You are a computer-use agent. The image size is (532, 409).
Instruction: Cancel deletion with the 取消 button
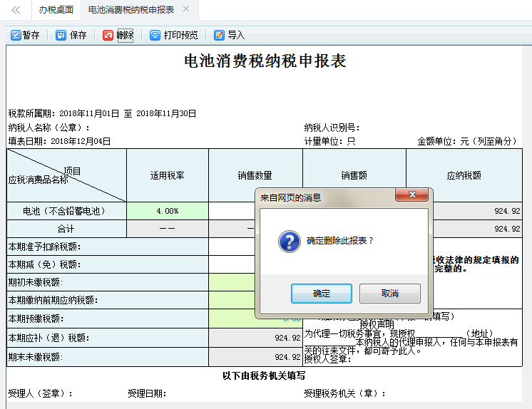point(389,293)
